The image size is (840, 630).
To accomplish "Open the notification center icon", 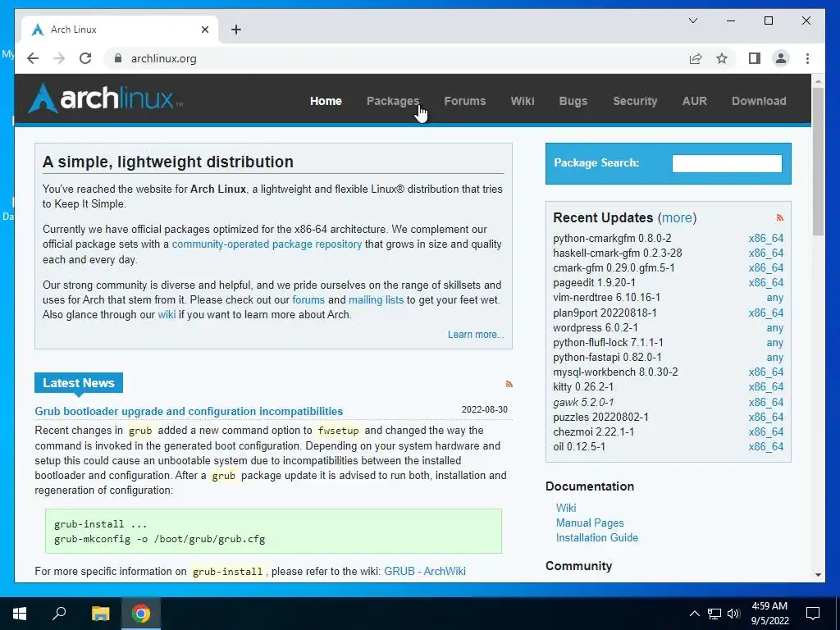I will 813,614.
